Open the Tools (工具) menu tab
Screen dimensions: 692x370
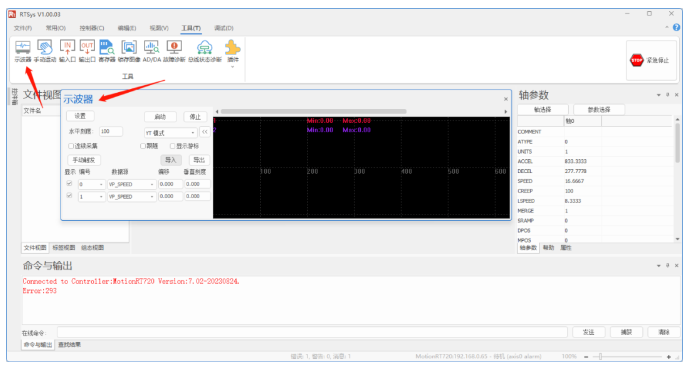[x=191, y=28]
